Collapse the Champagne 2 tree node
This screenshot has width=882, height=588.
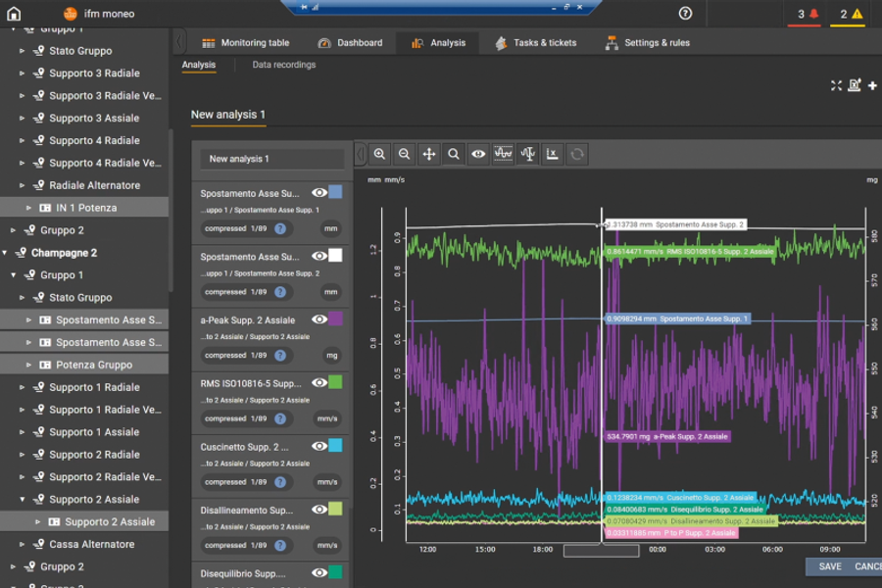(5, 253)
